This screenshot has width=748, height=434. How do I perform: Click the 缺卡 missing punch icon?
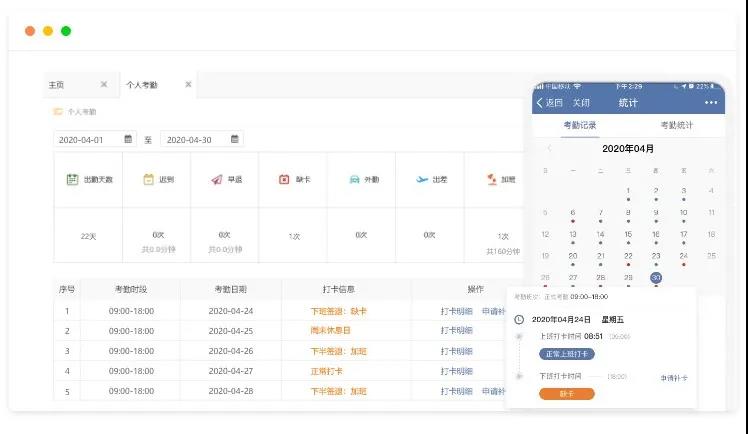tap(284, 179)
